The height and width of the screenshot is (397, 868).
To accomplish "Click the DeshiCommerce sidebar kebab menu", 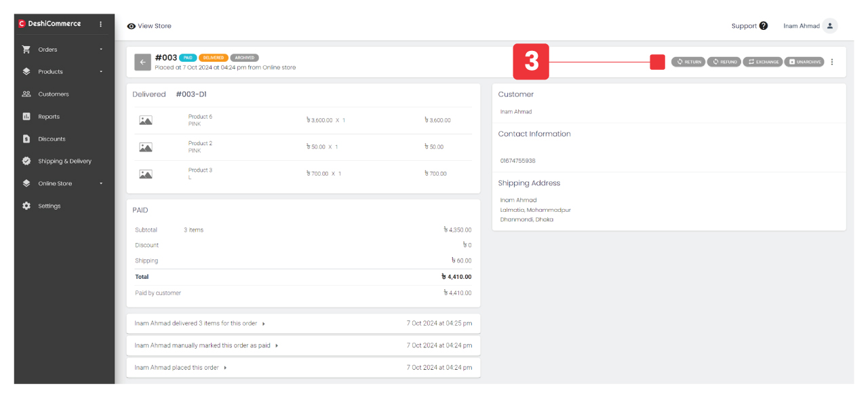I will pyautogui.click(x=101, y=24).
